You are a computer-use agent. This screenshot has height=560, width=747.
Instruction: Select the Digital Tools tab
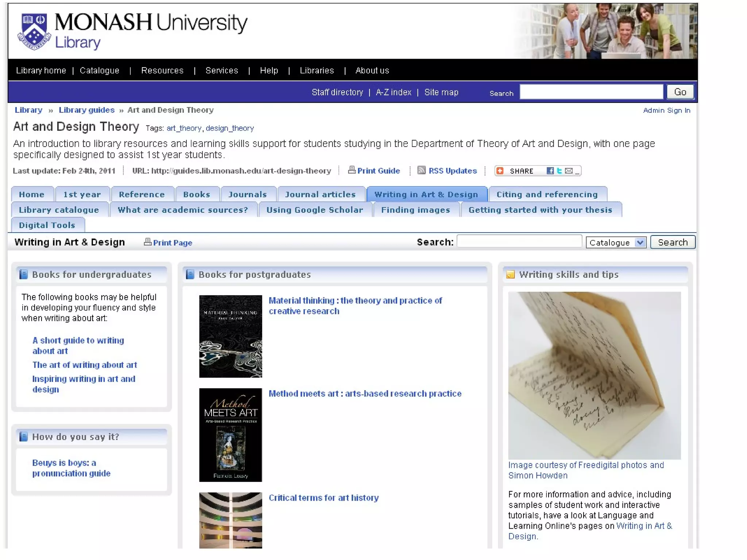[47, 225]
